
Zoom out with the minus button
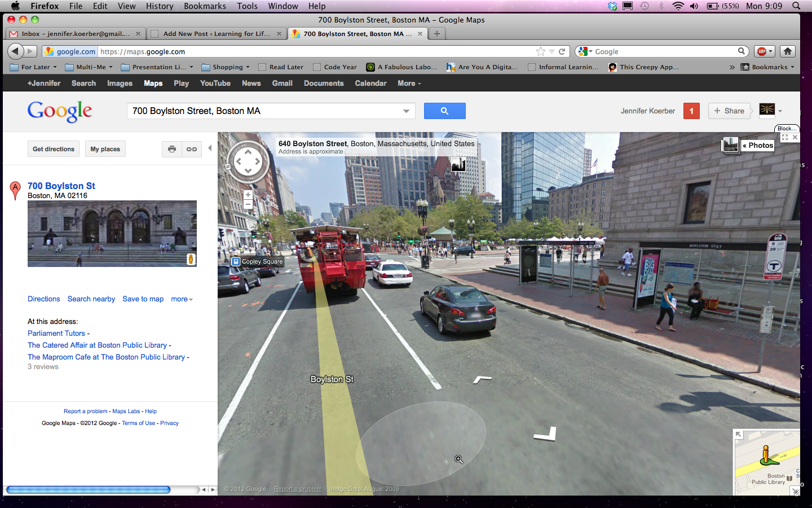248,204
